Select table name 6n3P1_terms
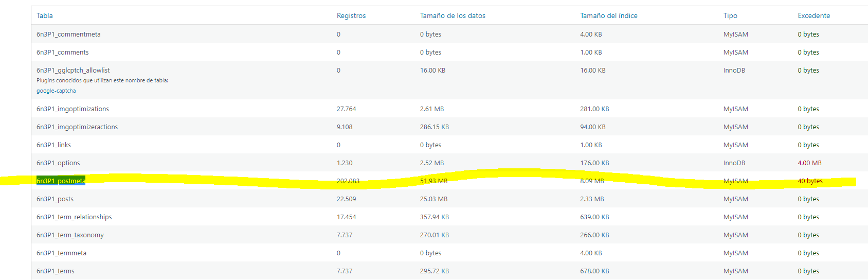 coord(55,271)
